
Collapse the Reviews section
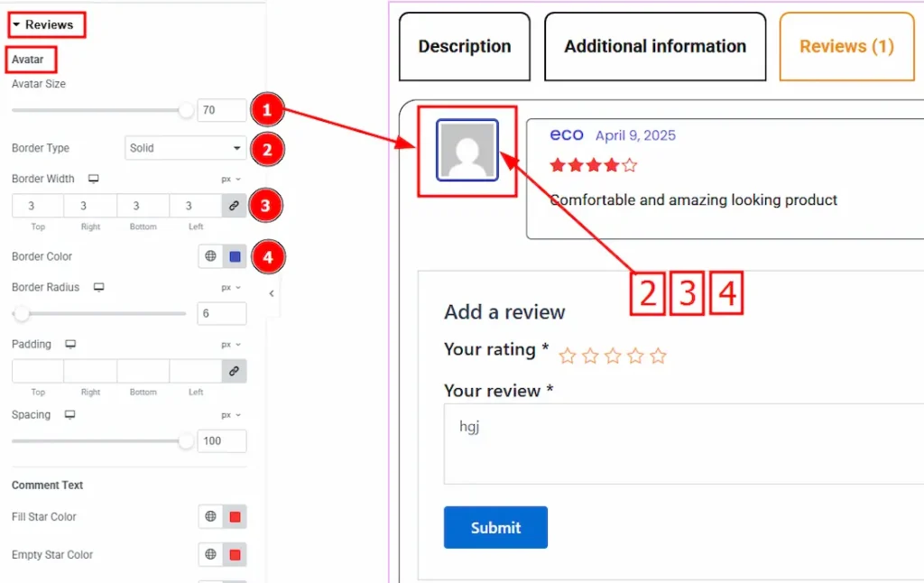tap(43, 24)
